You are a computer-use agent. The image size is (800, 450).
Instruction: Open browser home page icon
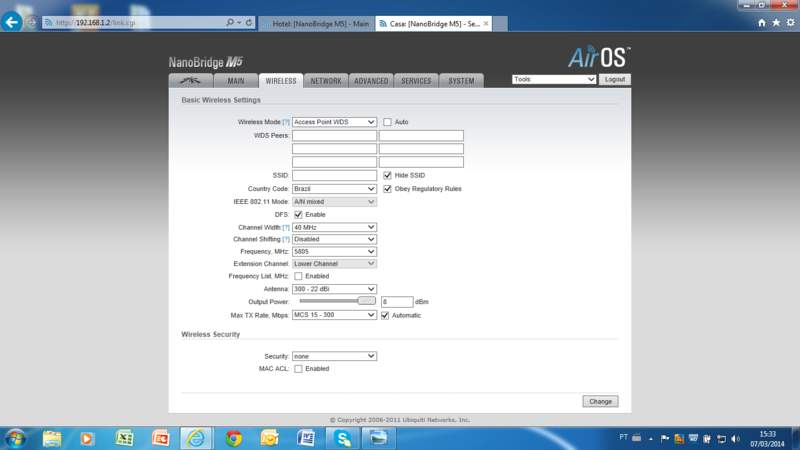(762, 22)
